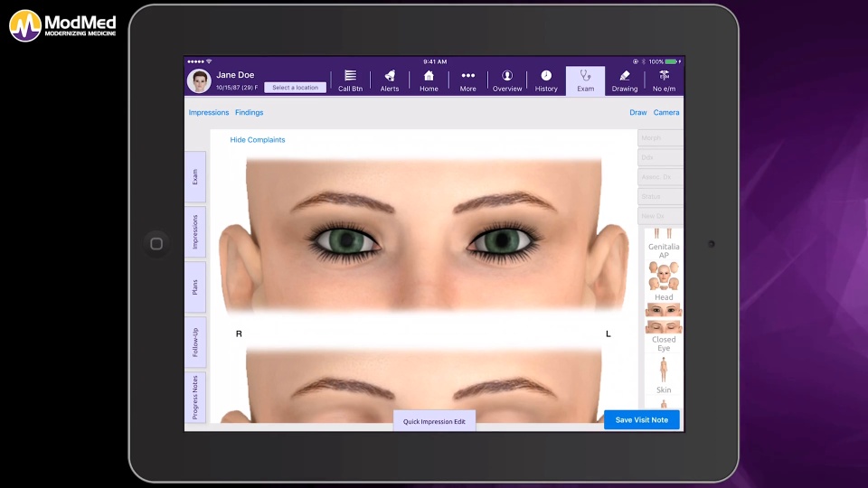Image resolution: width=868 pixels, height=488 pixels.
Task: Click the Assoc. Dx field
Action: (x=660, y=177)
